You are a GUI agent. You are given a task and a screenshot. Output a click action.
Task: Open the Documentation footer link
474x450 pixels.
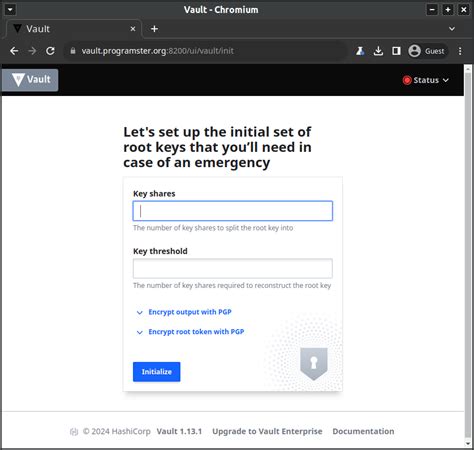363,431
